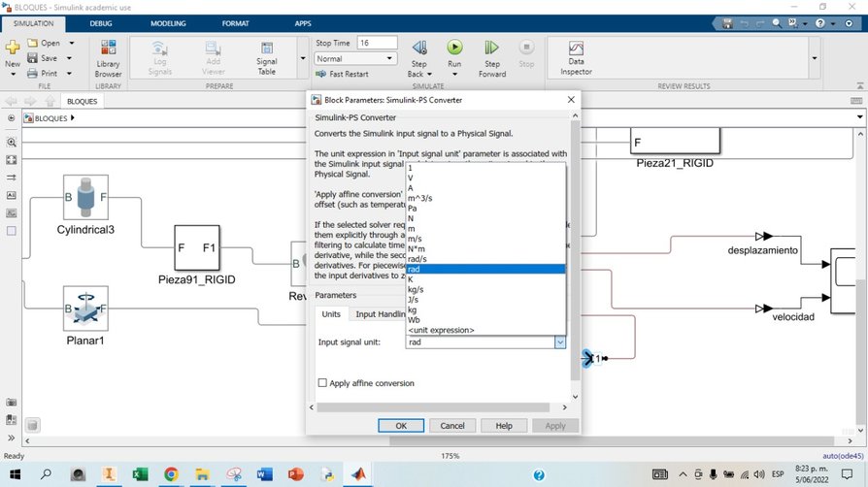Switch to the MODELING tab

tap(168, 23)
